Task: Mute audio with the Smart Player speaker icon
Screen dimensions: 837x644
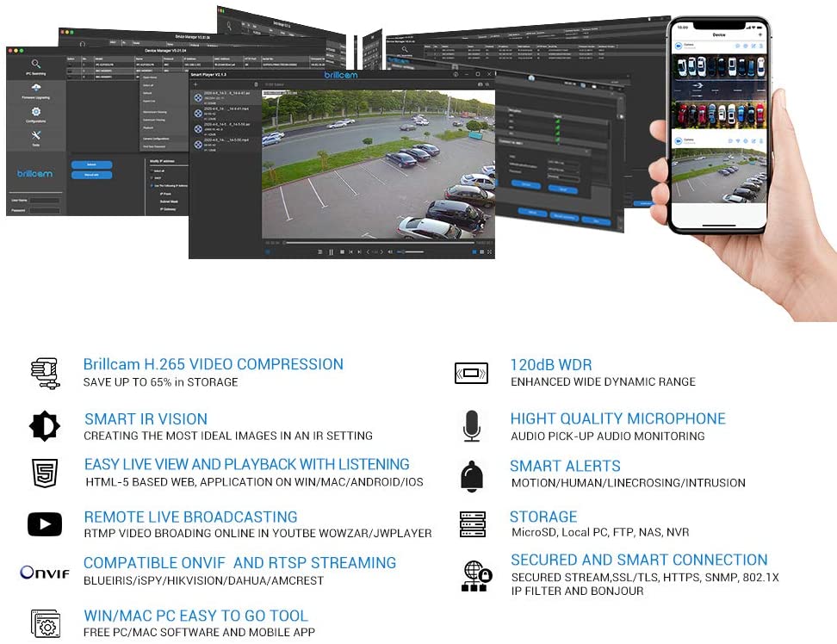Action: pyautogui.click(x=390, y=252)
